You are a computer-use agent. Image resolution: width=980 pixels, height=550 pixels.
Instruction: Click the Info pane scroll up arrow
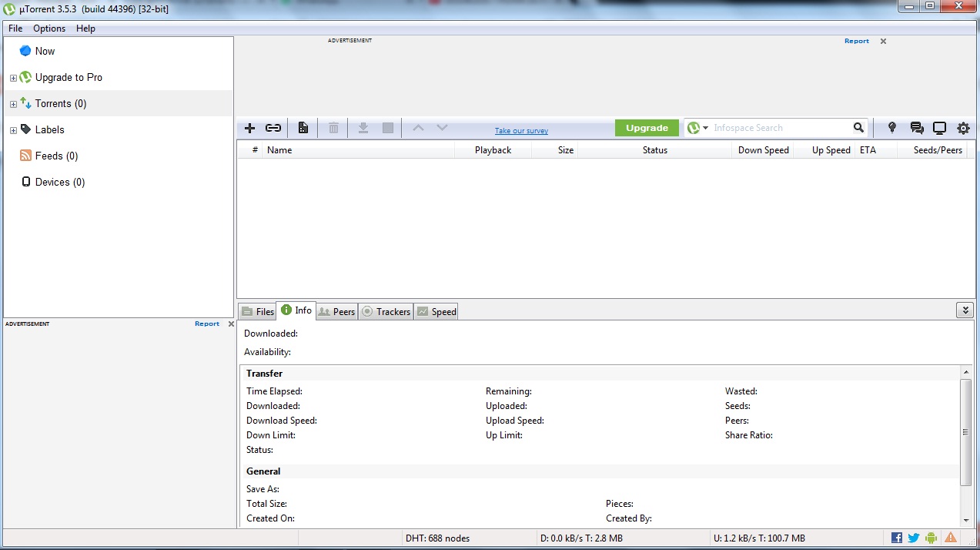coord(965,372)
